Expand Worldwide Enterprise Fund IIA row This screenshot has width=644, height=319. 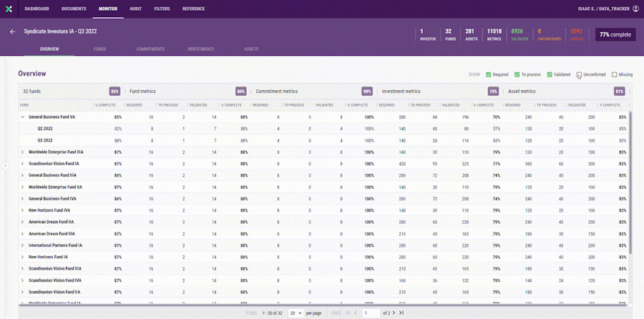(x=22, y=187)
